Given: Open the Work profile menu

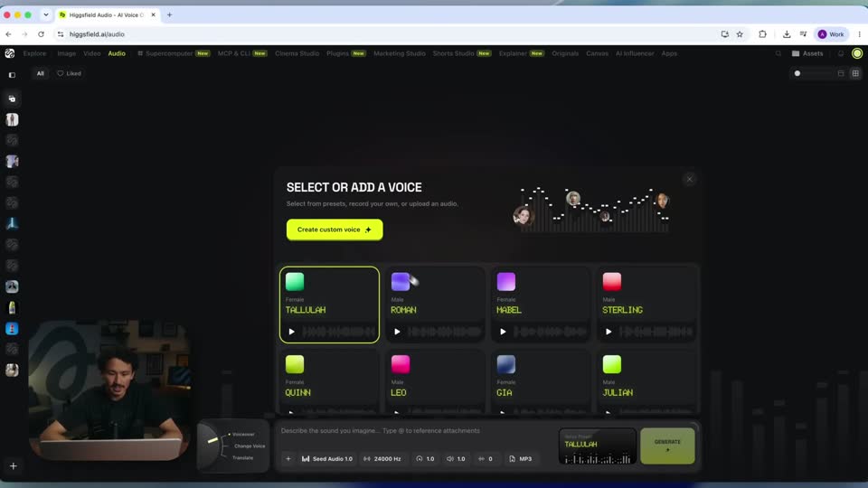Looking at the screenshot, I should pos(831,34).
